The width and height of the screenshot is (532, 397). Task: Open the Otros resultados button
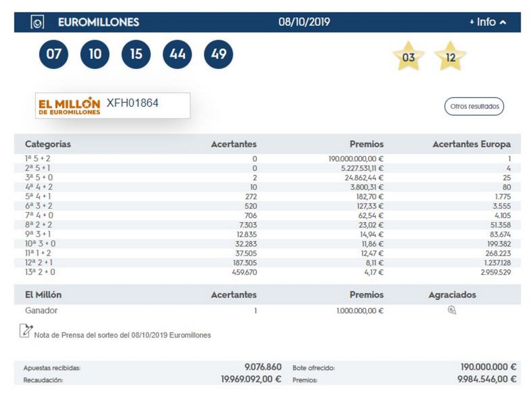474,106
